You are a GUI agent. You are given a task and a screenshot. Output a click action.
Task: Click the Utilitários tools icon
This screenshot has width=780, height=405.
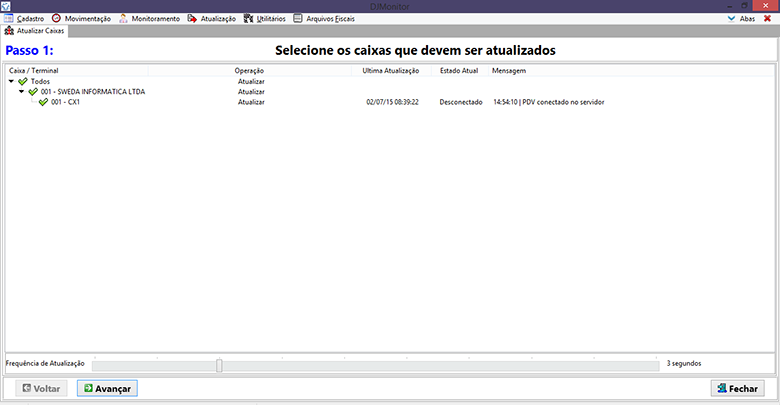pos(248,18)
